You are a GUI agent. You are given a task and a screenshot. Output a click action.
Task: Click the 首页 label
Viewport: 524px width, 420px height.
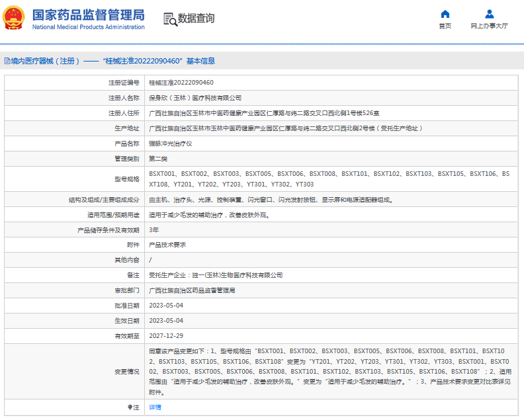(x=445, y=26)
